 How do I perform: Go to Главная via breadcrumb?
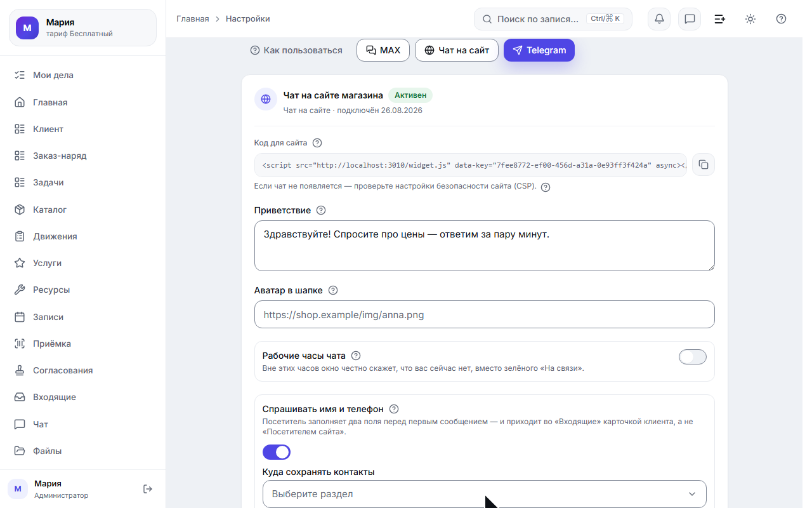point(192,19)
